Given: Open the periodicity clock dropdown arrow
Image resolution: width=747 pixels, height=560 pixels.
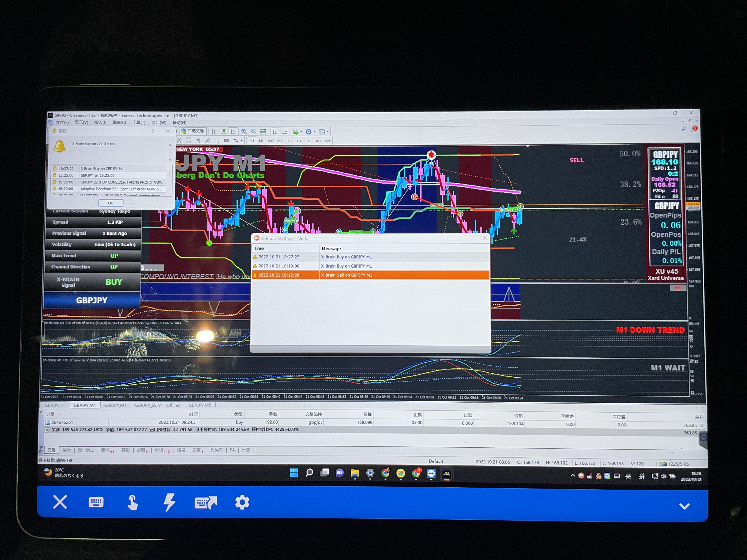Looking at the screenshot, I should pyautogui.click(x=314, y=132).
